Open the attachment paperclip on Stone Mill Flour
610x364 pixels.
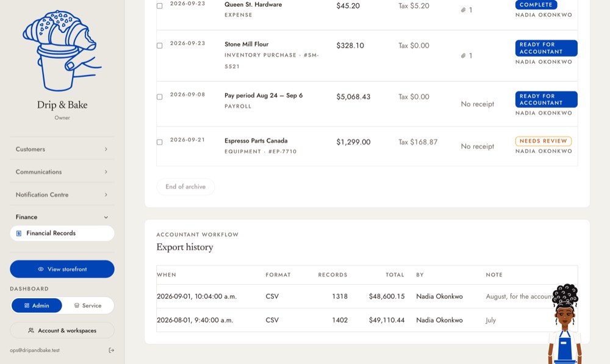click(x=464, y=55)
